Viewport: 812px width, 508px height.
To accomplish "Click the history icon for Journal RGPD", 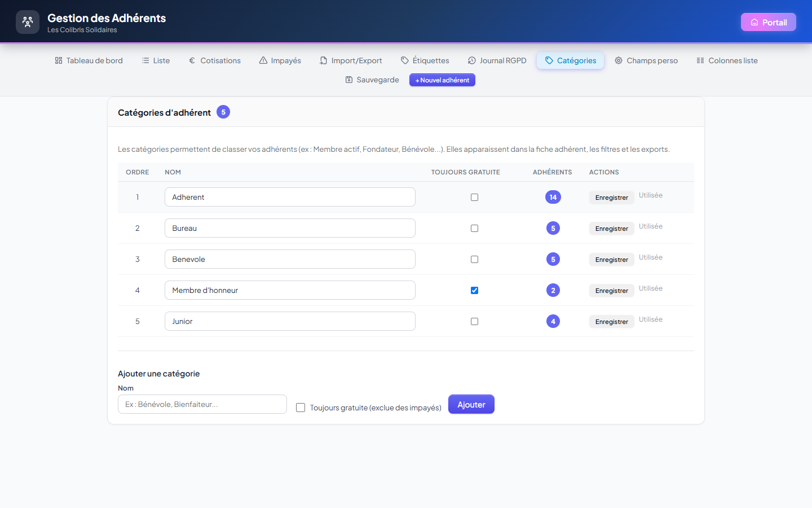I will pos(472,60).
